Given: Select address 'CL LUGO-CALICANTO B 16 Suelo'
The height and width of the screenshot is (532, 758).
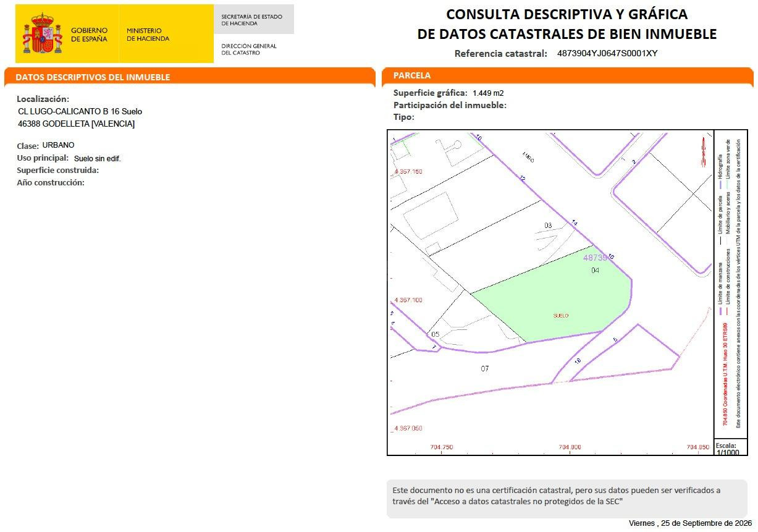Looking at the screenshot, I should click(x=80, y=112).
